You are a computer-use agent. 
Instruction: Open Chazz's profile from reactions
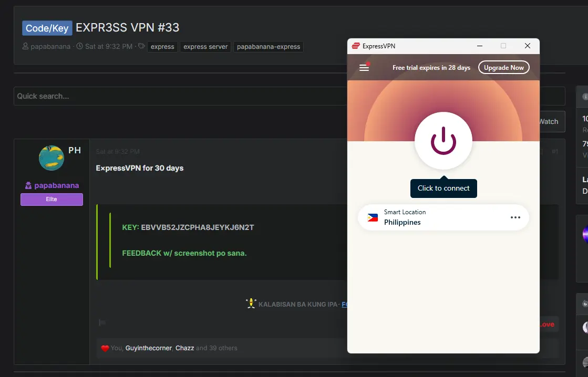click(184, 348)
